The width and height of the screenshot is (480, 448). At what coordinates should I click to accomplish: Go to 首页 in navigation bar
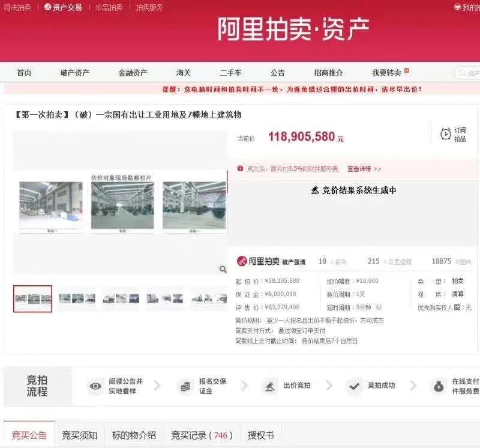click(24, 73)
